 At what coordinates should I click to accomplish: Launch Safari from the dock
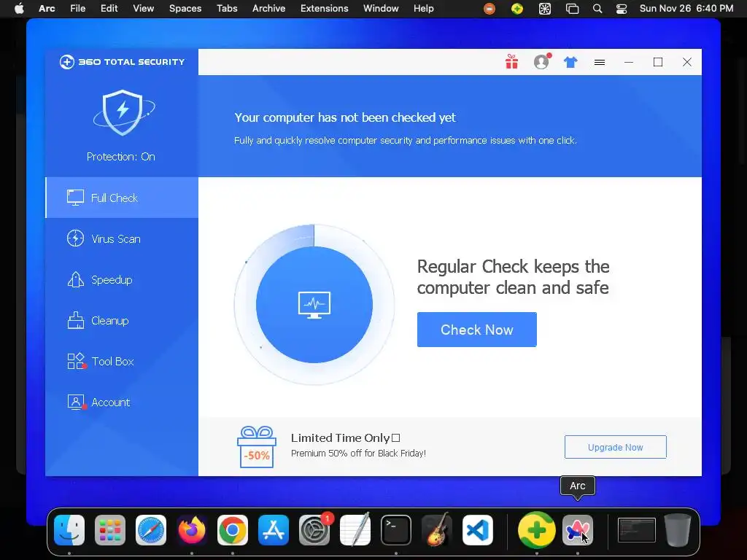(151, 530)
